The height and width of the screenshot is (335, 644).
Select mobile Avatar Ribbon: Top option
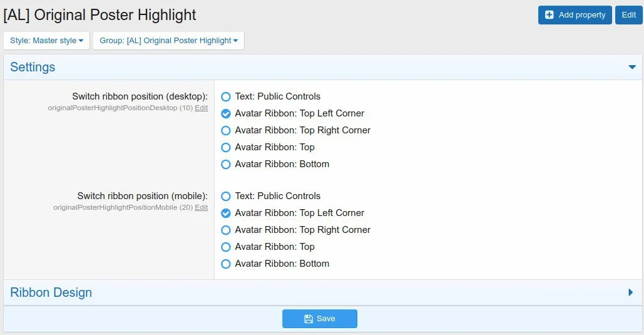click(226, 247)
